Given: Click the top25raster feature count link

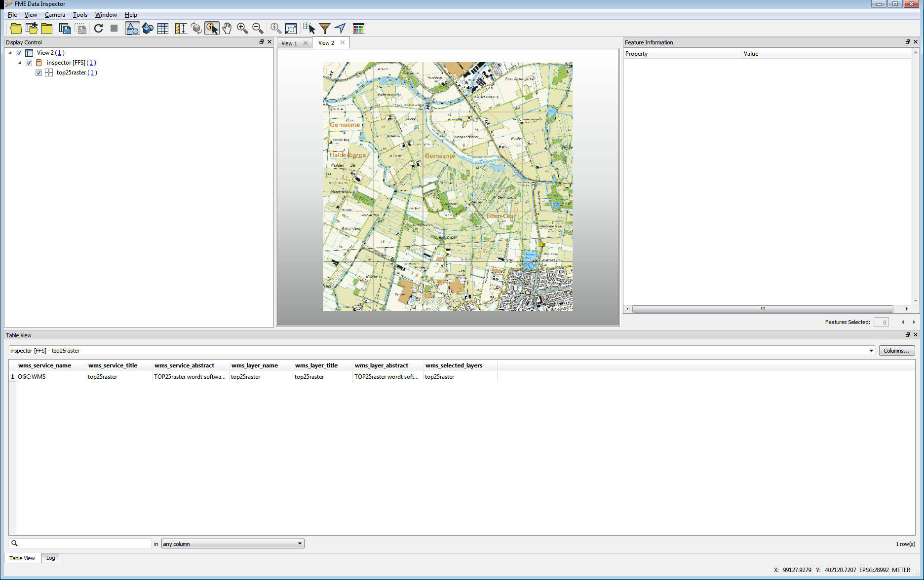Looking at the screenshot, I should [92, 72].
